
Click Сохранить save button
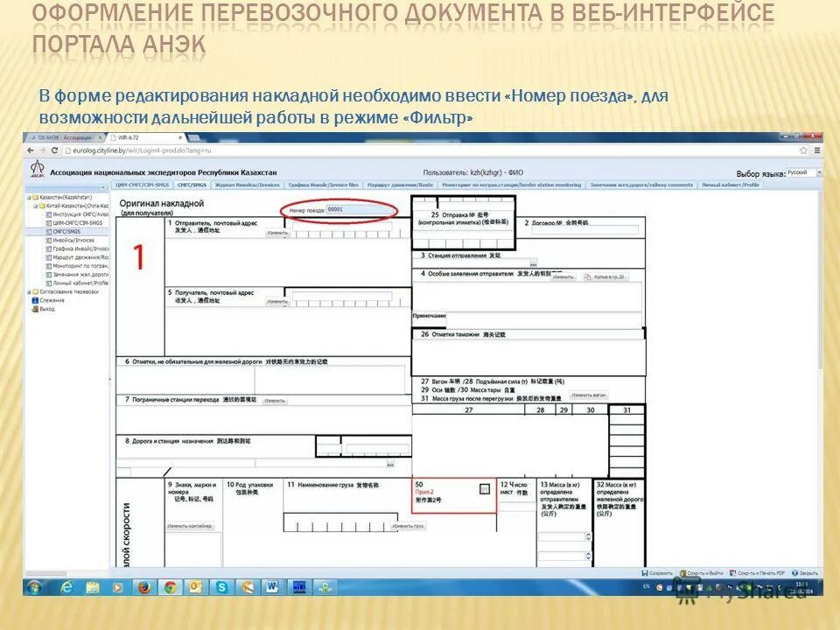(657, 573)
